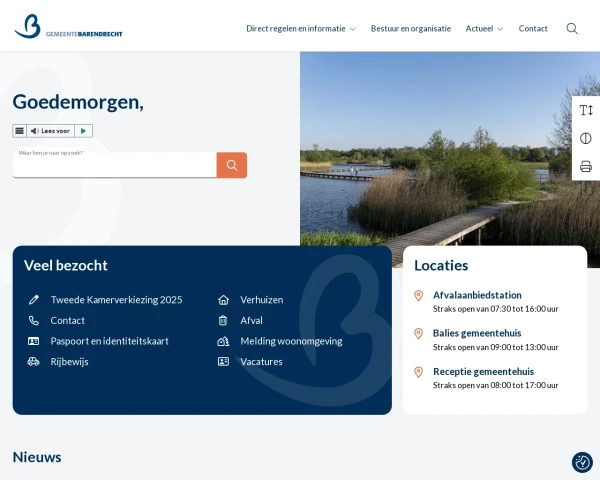Screen dimensions: 600x480
Task: Click the print page icon
Action: coord(586,166)
